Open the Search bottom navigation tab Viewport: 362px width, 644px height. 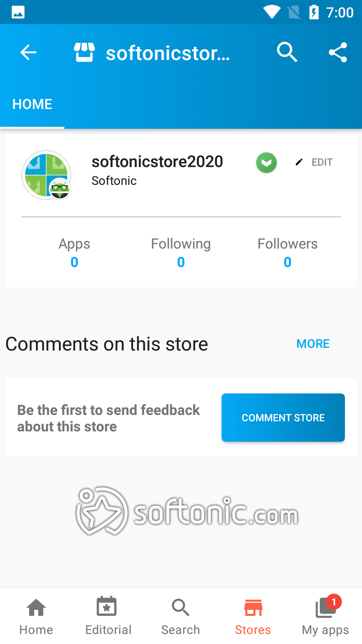[x=181, y=616]
